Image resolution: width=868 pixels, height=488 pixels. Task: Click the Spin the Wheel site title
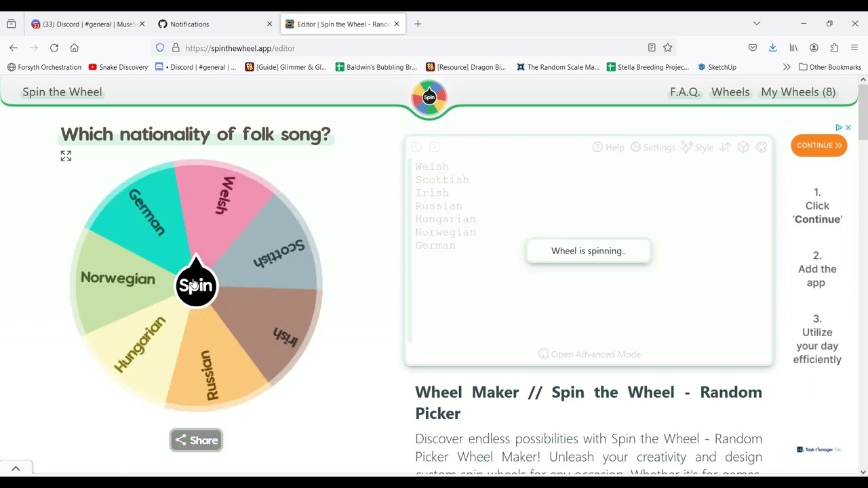click(x=62, y=92)
